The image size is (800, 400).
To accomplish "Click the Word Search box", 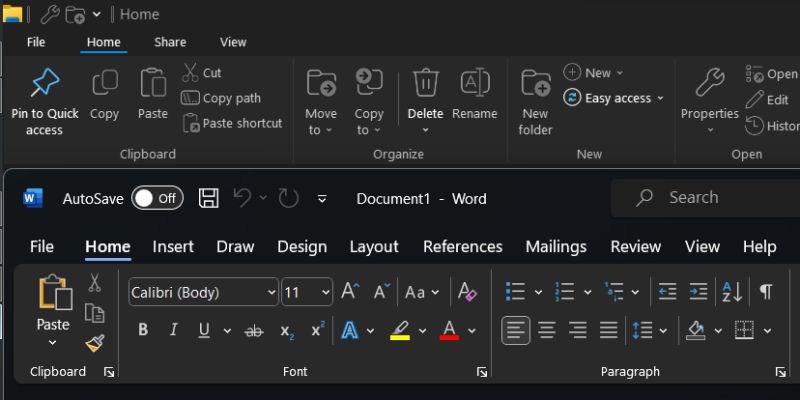I will coord(706,198).
